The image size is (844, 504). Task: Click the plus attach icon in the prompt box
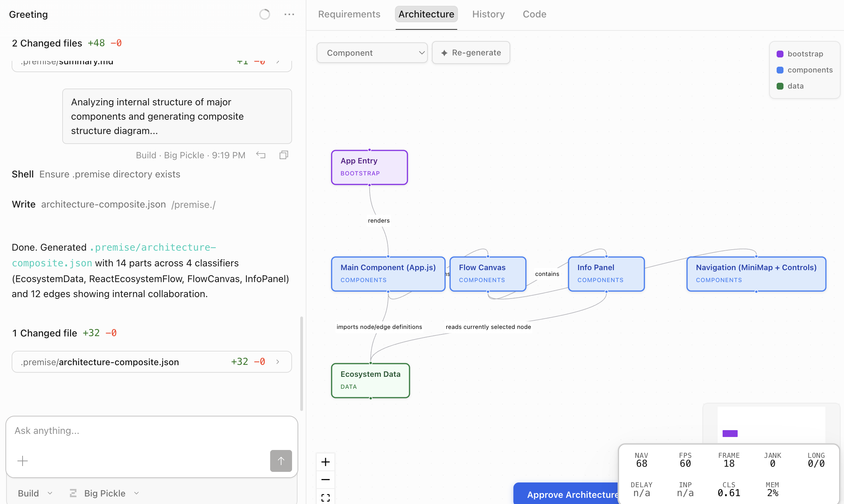click(x=23, y=461)
